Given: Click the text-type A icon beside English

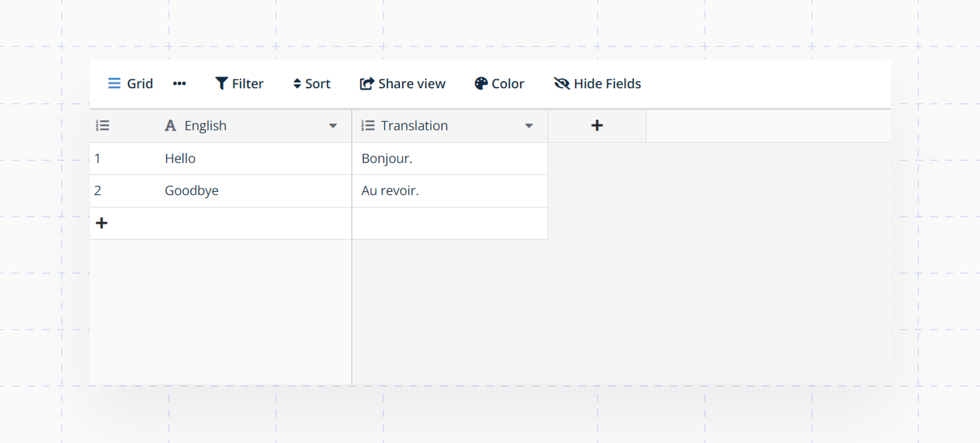Looking at the screenshot, I should [170, 126].
